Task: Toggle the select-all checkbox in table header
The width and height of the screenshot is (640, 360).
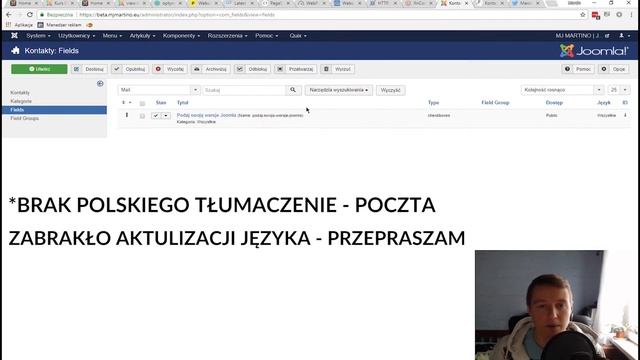Action: pos(142,103)
